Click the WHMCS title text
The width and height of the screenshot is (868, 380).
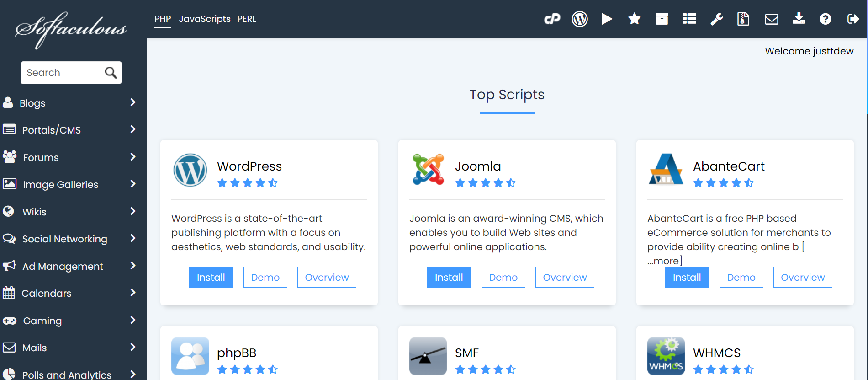click(x=717, y=353)
